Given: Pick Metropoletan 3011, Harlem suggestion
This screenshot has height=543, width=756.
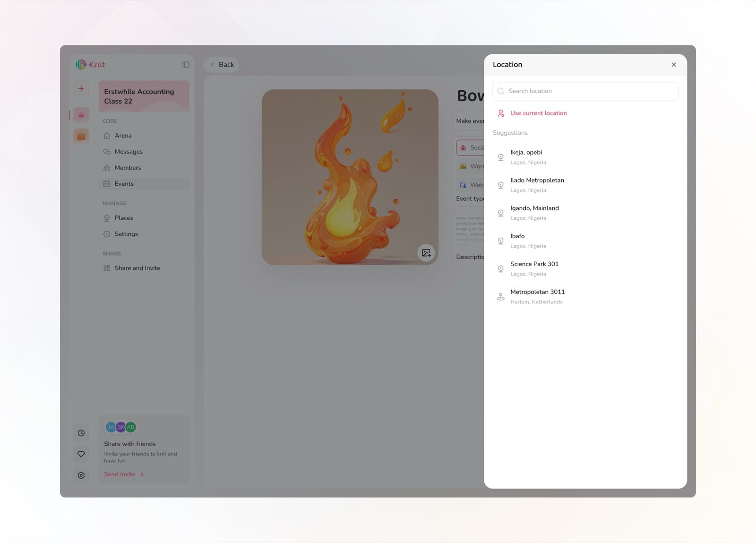Looking at the screenshot, I should (585, 296).
